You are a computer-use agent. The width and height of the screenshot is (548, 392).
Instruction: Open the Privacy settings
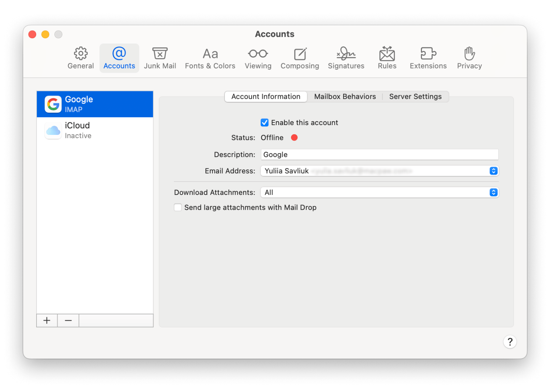pos(469,58)
